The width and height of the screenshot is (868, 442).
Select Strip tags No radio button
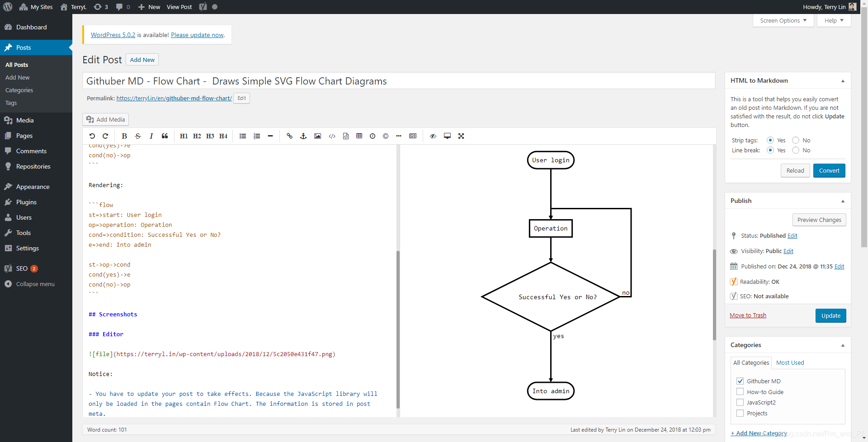coord(796,140)
